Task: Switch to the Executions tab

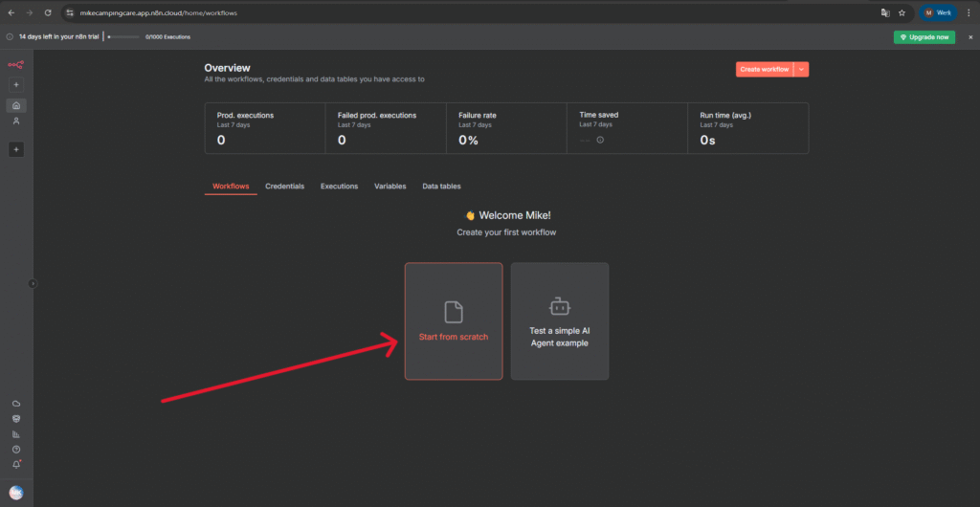Action: [x=339, y=186]
